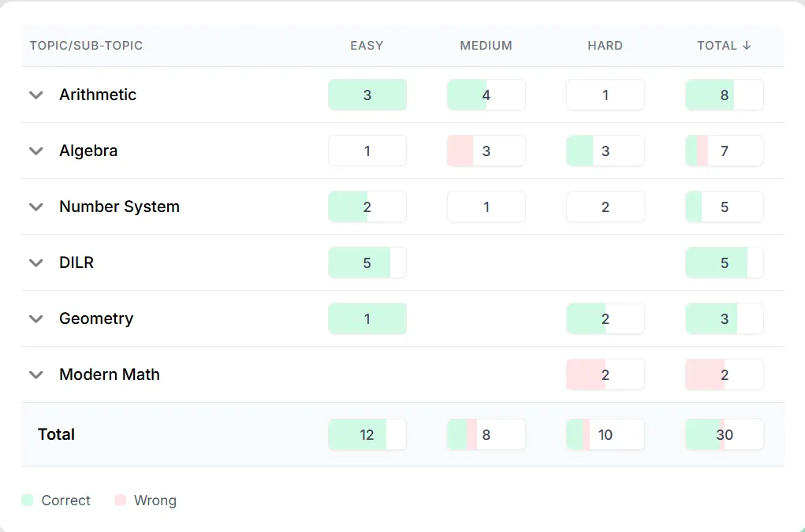The height and width of the screenshot is (532, 805).
Task: Open Modern Math Hard cell showing 2
Action: [x=606, y=374]
